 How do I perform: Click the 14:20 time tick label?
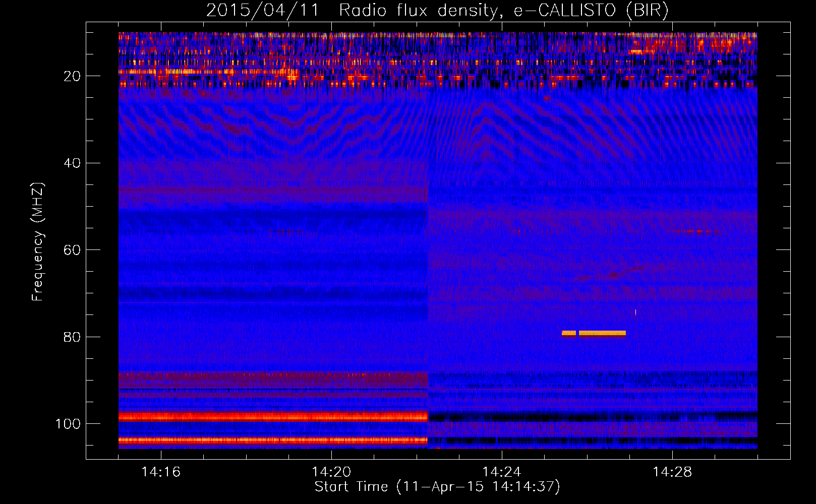coord(331,472)
